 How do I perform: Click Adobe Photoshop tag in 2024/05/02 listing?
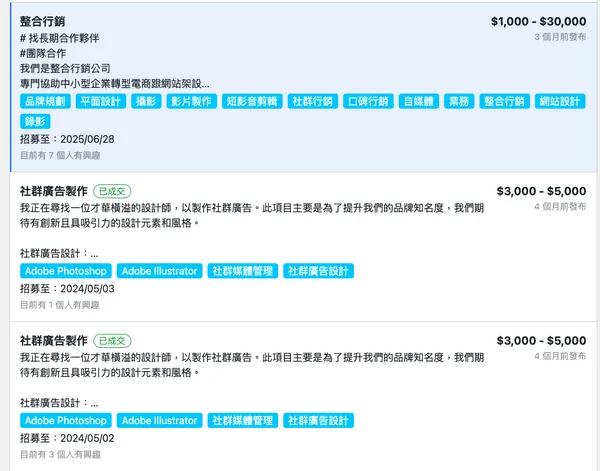pyautogui.click(x=66, y=420)
